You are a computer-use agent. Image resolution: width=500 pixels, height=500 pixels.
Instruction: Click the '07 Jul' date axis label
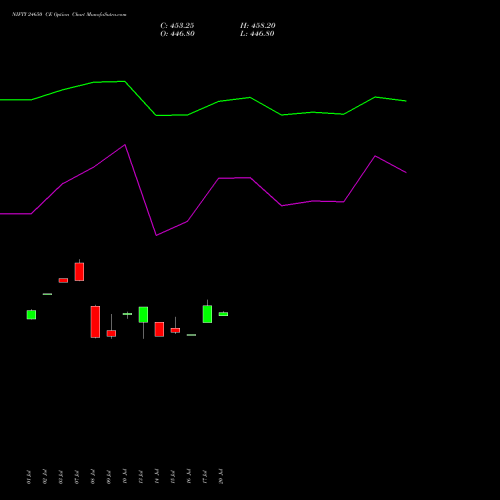pyautogui.click(x=77, y=477)
